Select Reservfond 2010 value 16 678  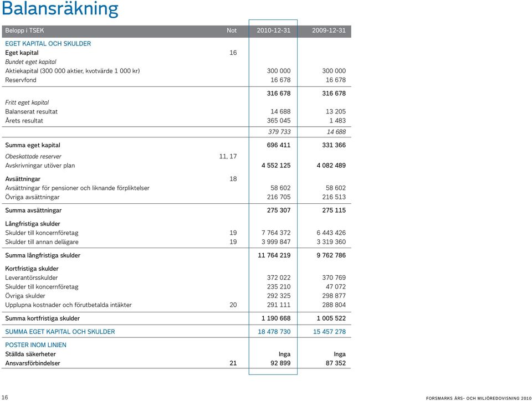(280, 80)
